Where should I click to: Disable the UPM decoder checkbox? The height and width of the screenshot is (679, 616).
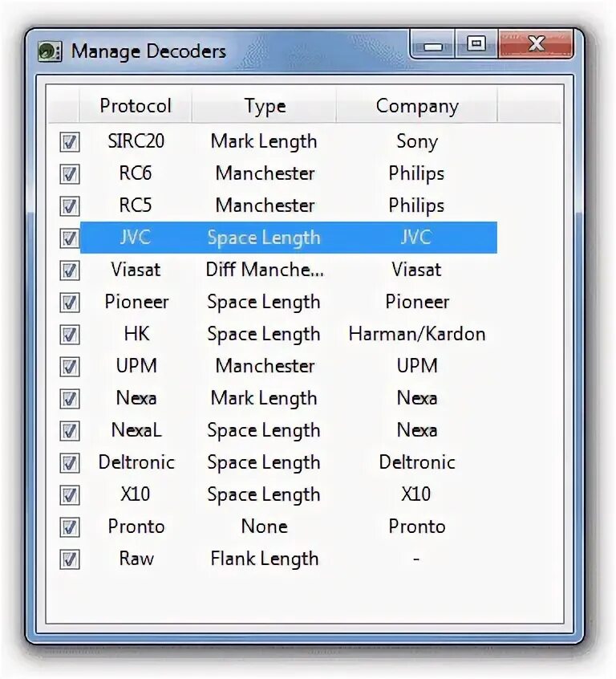point(69,366)
